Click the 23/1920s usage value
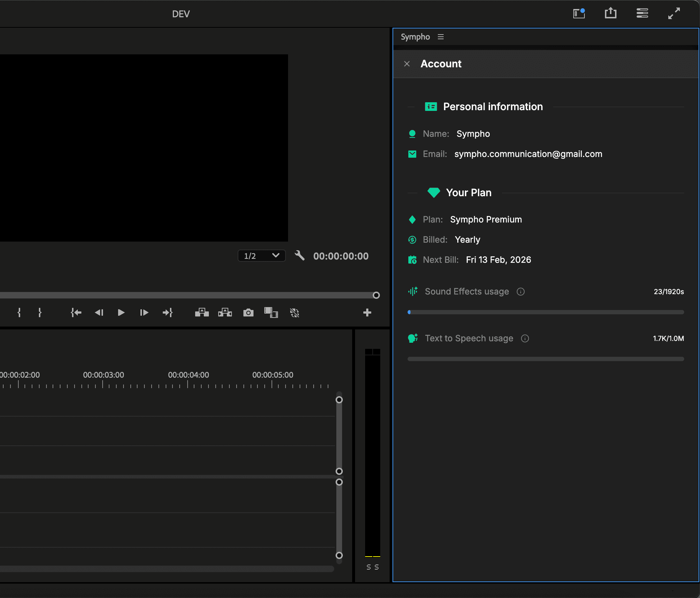 (669, 292)
